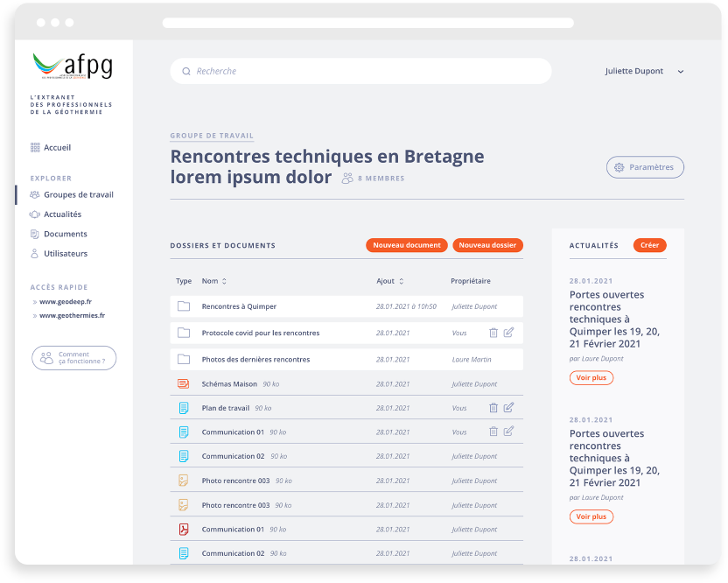
Task: Sort the list by Ajout column
Action: [390, 281]
